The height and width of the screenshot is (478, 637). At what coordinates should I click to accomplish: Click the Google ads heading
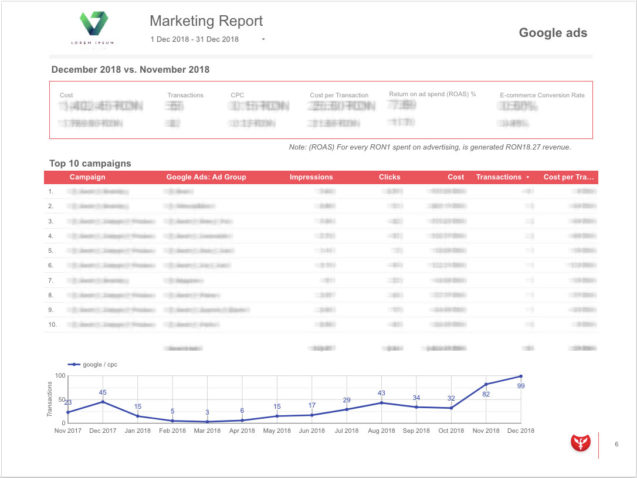coord(553,32)
